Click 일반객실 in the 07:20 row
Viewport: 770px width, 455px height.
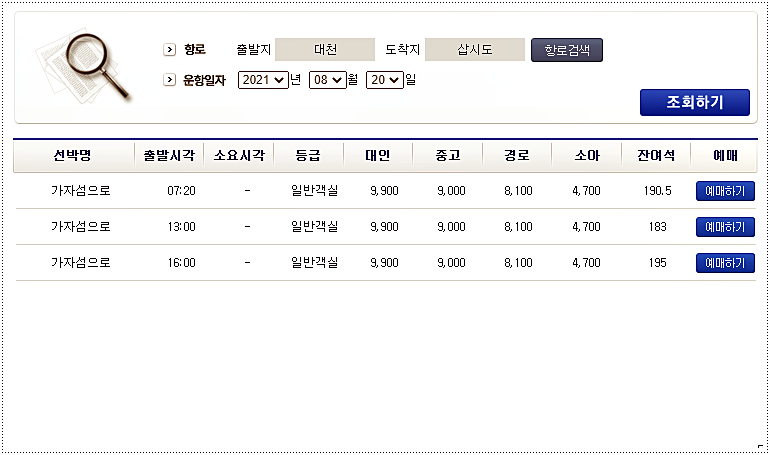click(x=314, y=190)
